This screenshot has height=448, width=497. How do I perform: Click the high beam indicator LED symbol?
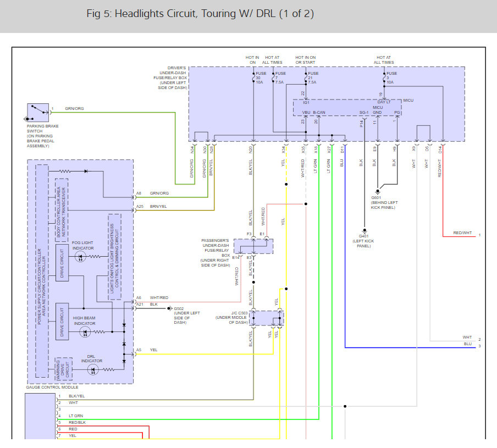[x=85, y=331]
